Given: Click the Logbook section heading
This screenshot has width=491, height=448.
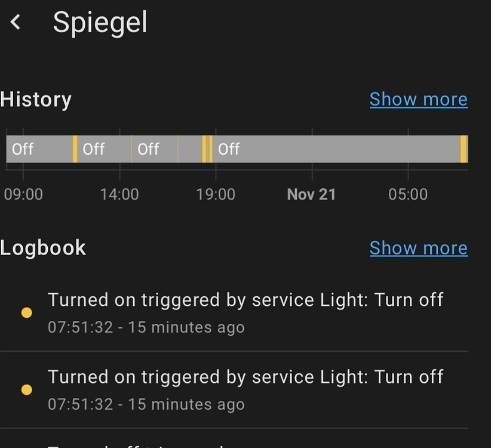Looking at the screenshot, I should click(43, 247).
